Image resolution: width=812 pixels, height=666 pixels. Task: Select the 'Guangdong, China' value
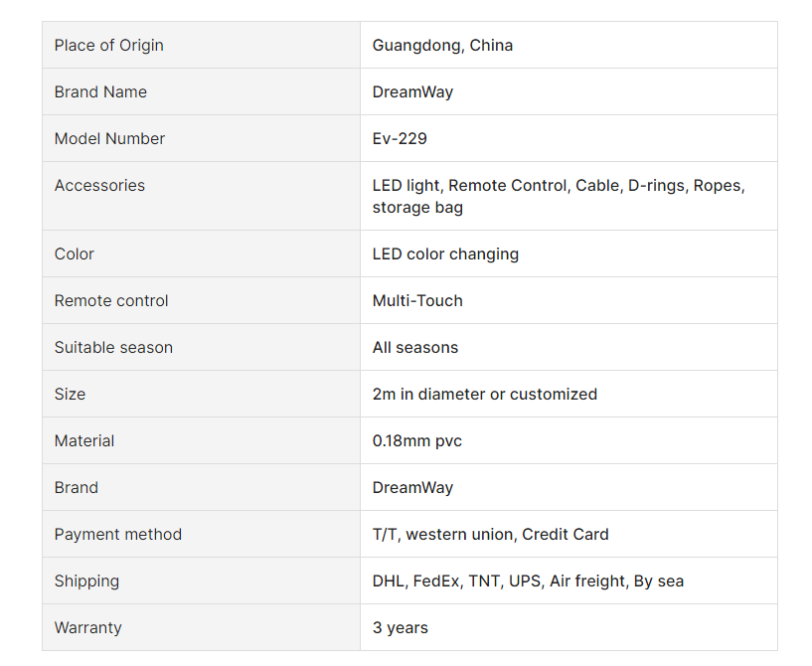[442, 45]
